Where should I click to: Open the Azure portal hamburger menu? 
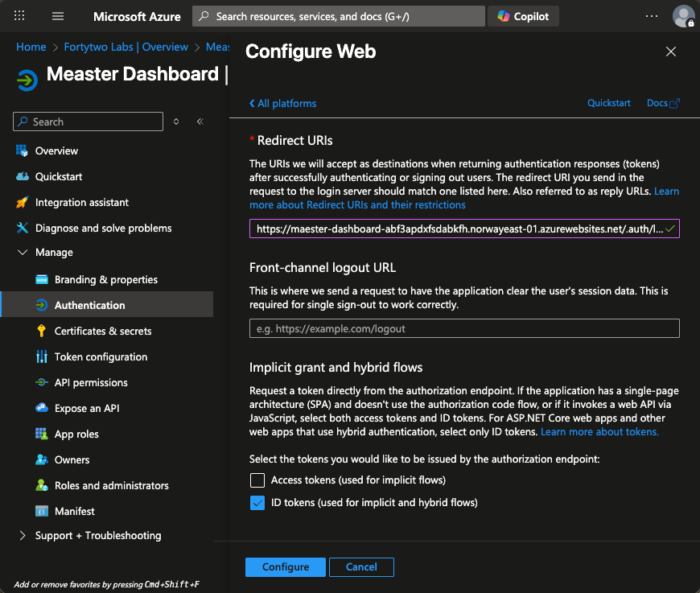57,16
